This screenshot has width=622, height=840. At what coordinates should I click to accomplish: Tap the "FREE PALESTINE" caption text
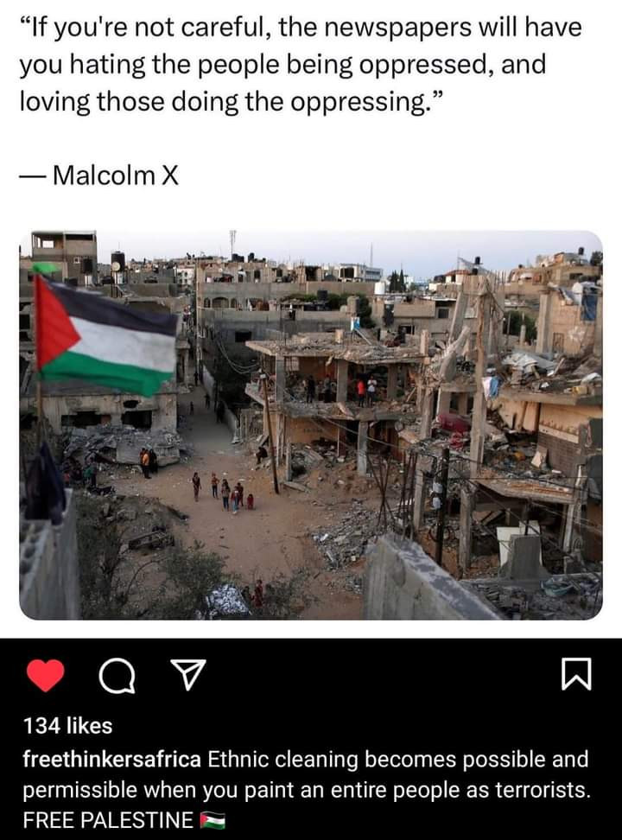pyautogui.click(x=108, y=820)
